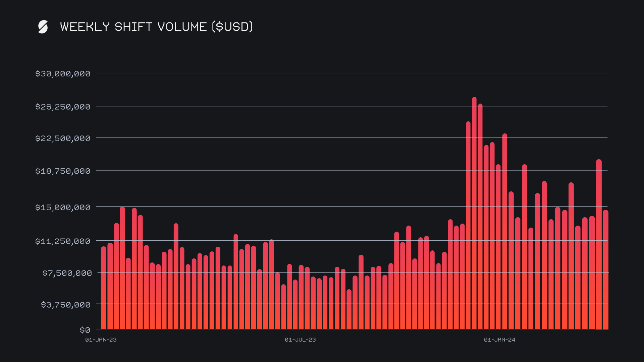Click the $18,750,000 axis label

[x=63, y=171]
